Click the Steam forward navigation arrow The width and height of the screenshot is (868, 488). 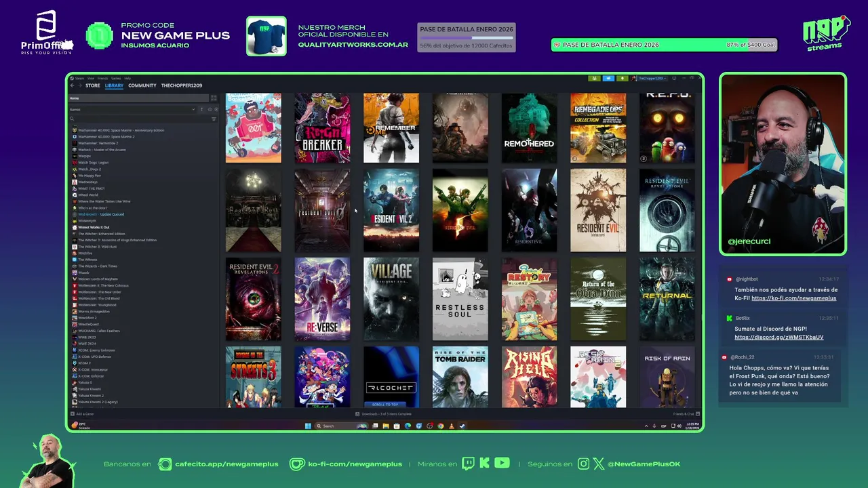(x=80, y=85)
